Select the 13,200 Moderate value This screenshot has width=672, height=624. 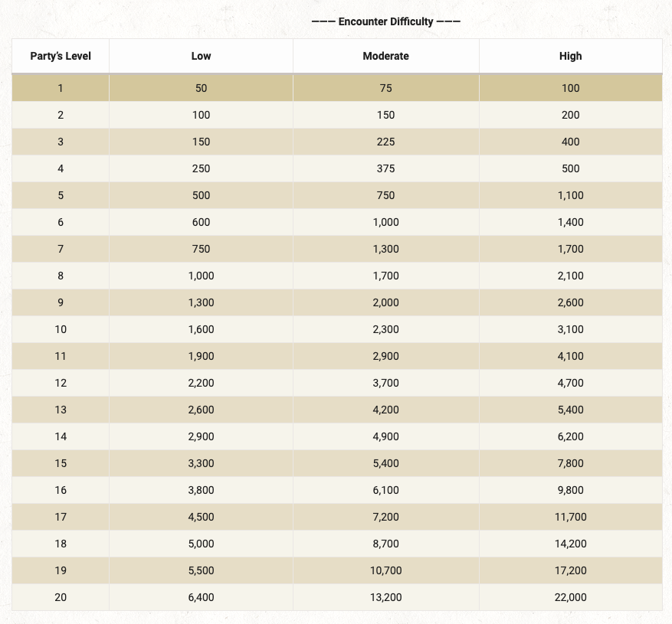[x=385, y=597]
